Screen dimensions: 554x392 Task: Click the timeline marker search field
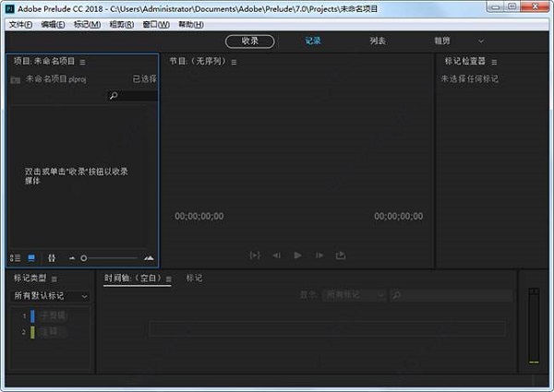tap(452, 295)
